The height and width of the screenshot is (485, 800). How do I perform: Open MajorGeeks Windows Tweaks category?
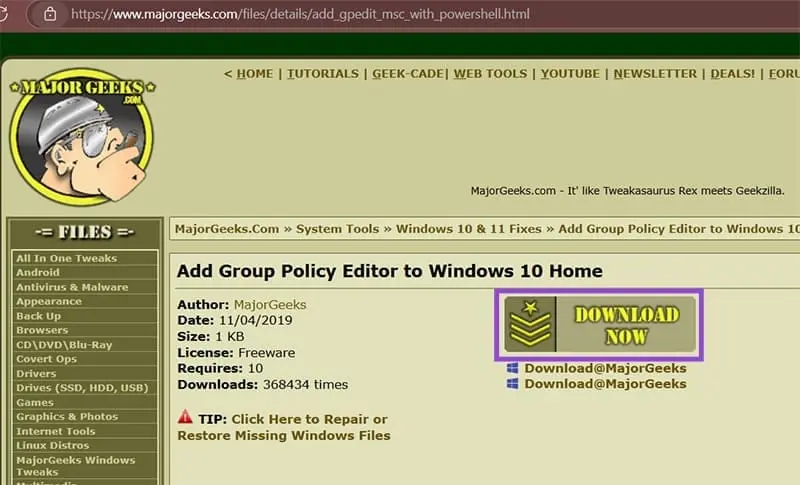pos(76,466)
